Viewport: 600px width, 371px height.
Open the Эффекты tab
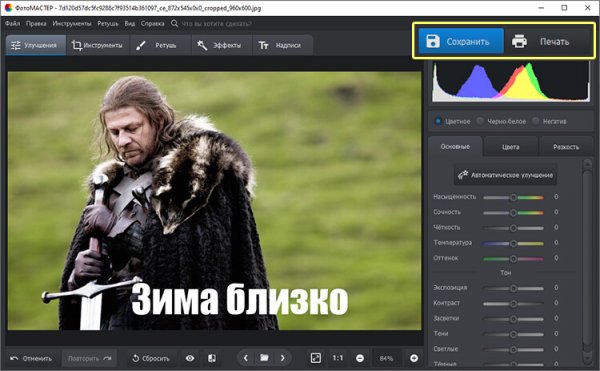point(221,45)
